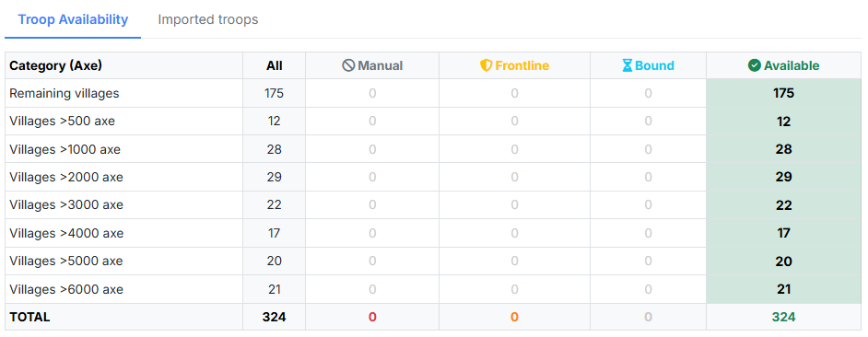The image size is (868, 337).
Task: Select the Remaining villages row label
Action: pos(65,93)
